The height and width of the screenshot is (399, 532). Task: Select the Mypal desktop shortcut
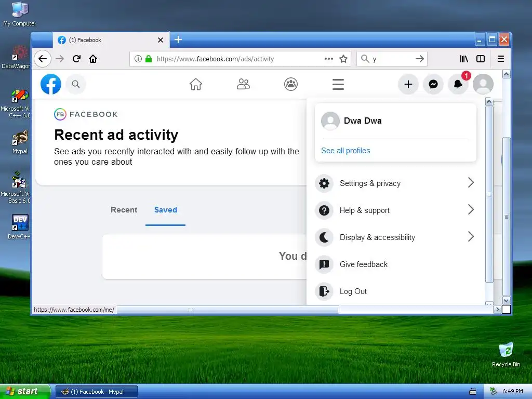(20, 142)
